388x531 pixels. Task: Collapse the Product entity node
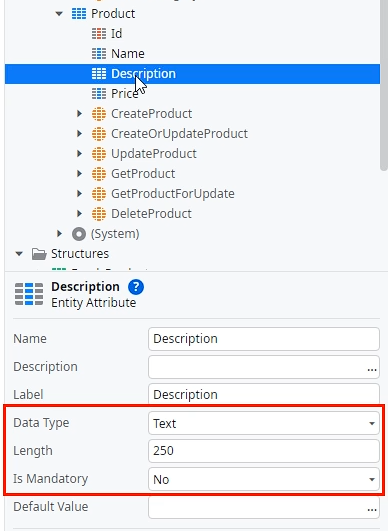tap(59, 14)
